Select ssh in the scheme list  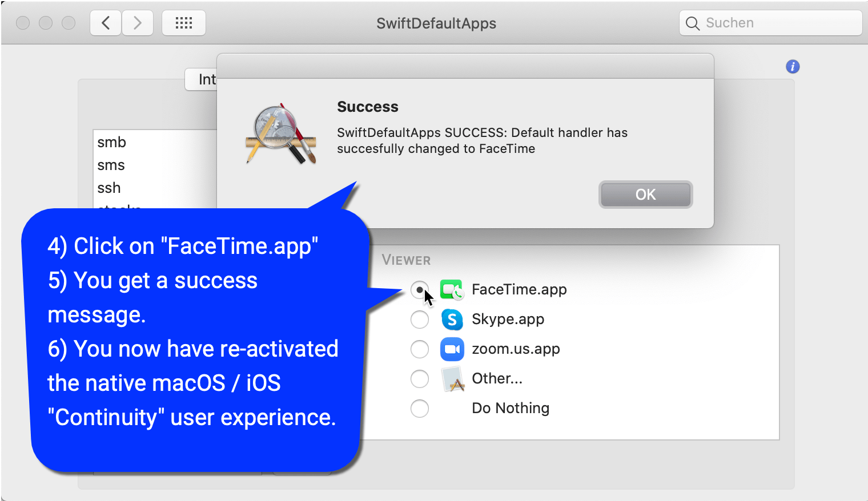(155, 188)
